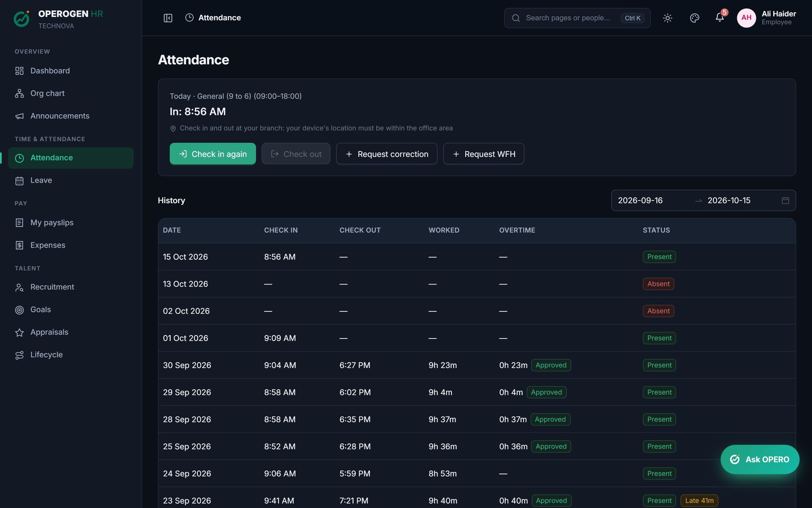This screenshot has height=508, width=812.
Task: Go to Org chart page
Action: (x=71, y=93)
